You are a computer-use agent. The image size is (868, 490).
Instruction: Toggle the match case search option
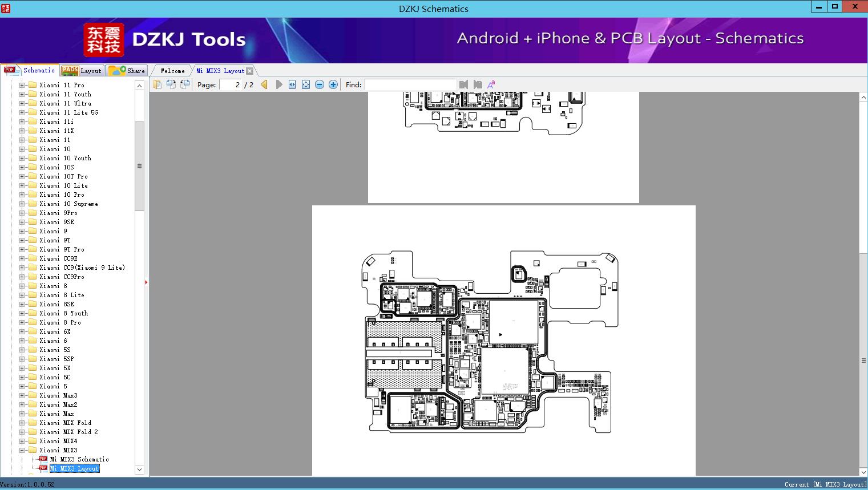point(491,84)
